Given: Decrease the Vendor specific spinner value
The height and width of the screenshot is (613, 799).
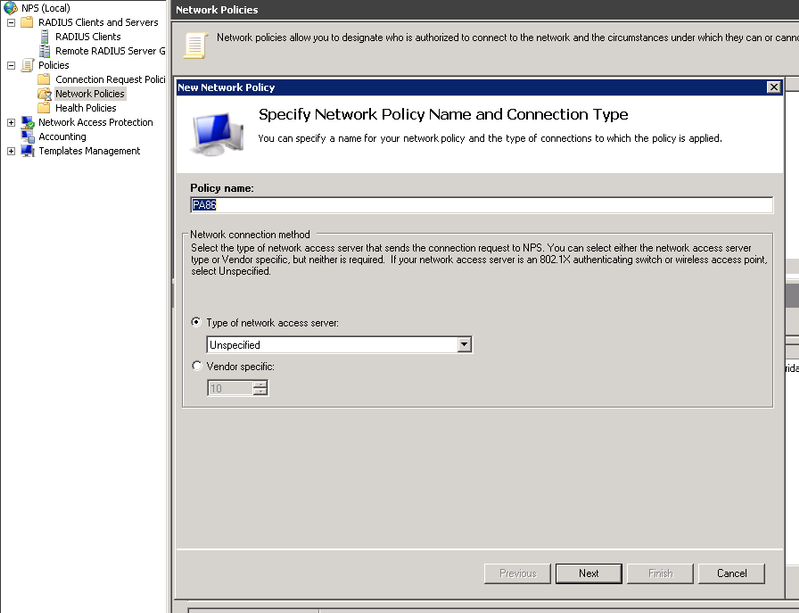Looking at the screenshot, I should point(260,391).
